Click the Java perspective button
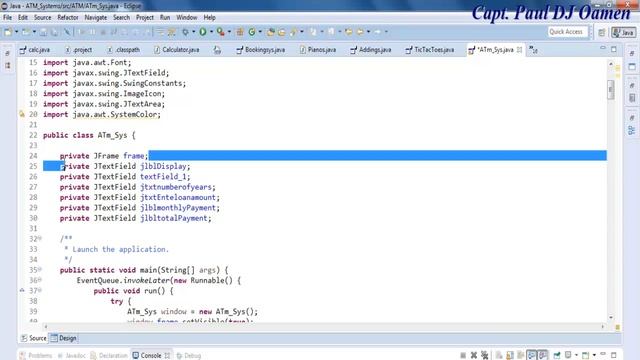This screenshot has width=640, height=360. 623,33
